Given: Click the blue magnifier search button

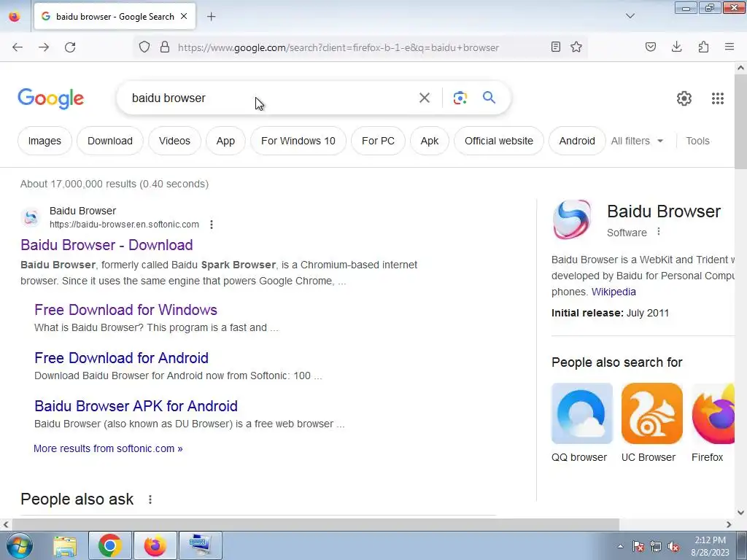Looking at the screenshot, I should [x=489, y=98].
